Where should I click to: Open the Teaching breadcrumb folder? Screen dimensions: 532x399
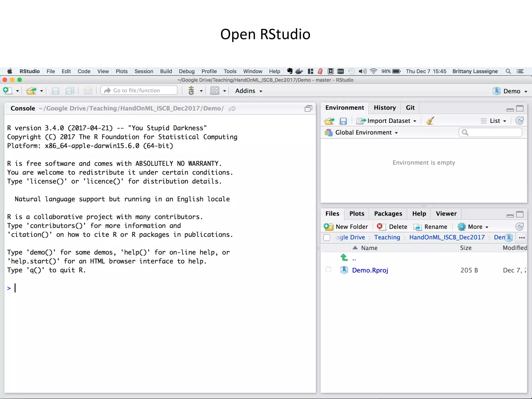point(387,237)
